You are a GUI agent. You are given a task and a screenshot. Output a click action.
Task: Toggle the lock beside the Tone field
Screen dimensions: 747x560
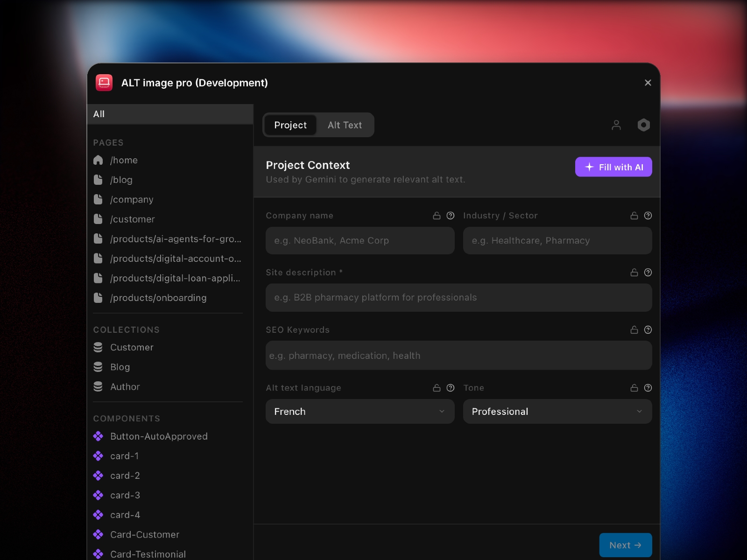(634, 387)
